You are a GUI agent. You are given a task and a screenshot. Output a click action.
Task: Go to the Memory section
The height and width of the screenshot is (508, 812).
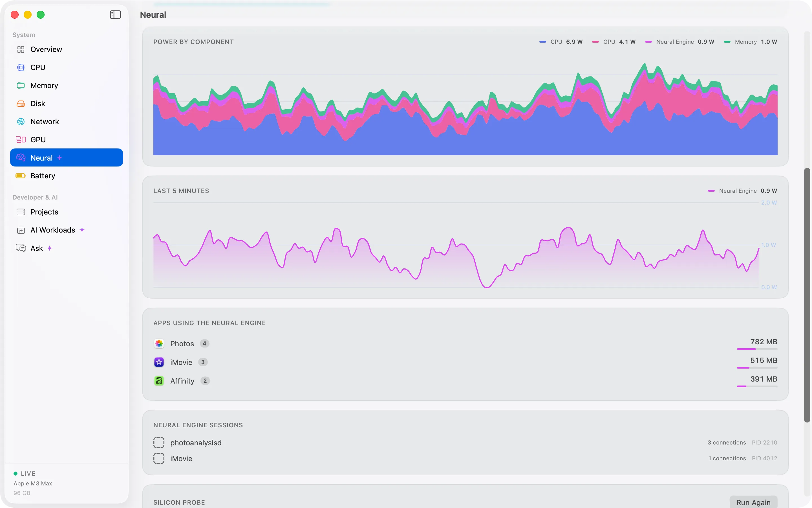(67, 86)
